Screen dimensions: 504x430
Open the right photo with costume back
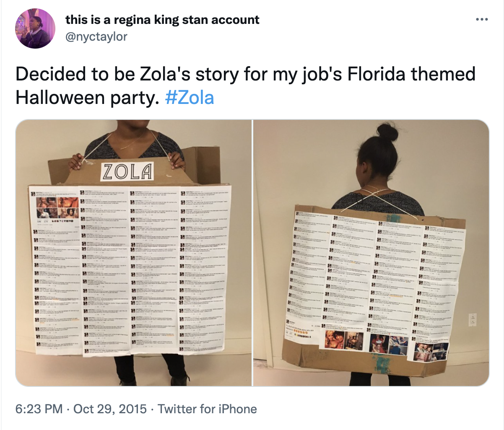(x=371, y=253)
